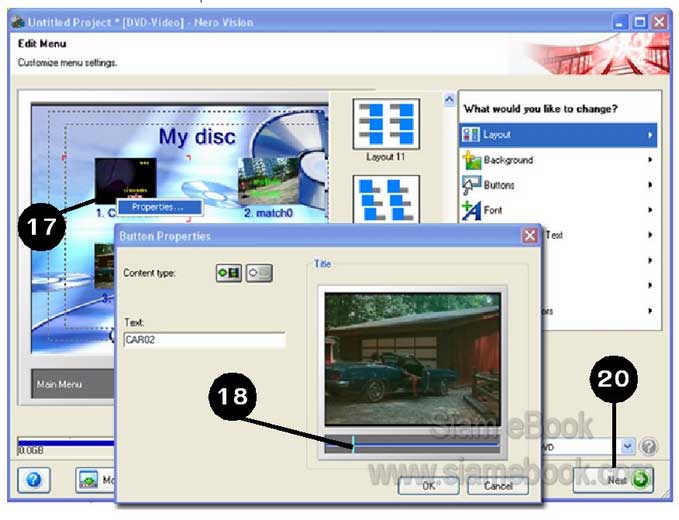Select the layout thumbnail below Layout 11

pyautogui.click(x=386, y=199)
